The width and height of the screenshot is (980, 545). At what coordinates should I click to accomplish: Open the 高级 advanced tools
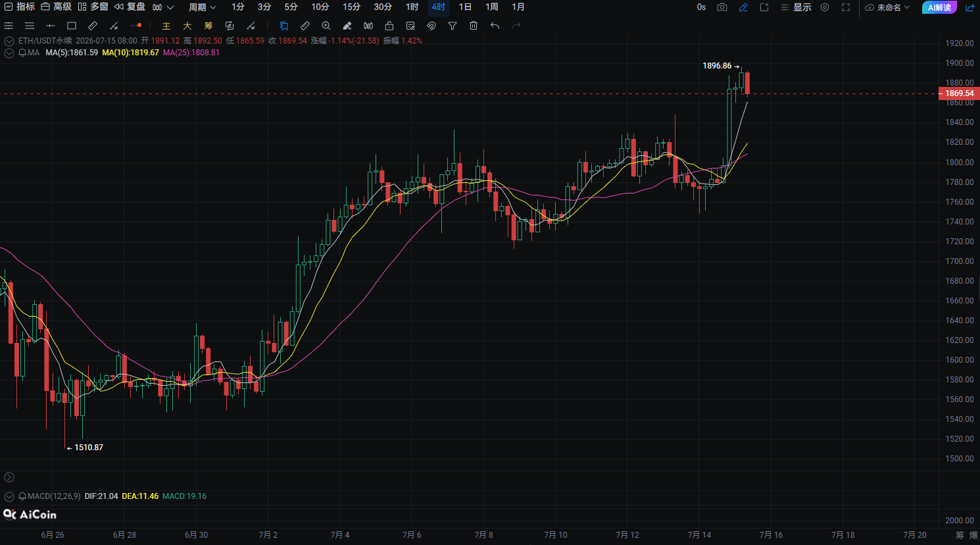click(57, 7)
